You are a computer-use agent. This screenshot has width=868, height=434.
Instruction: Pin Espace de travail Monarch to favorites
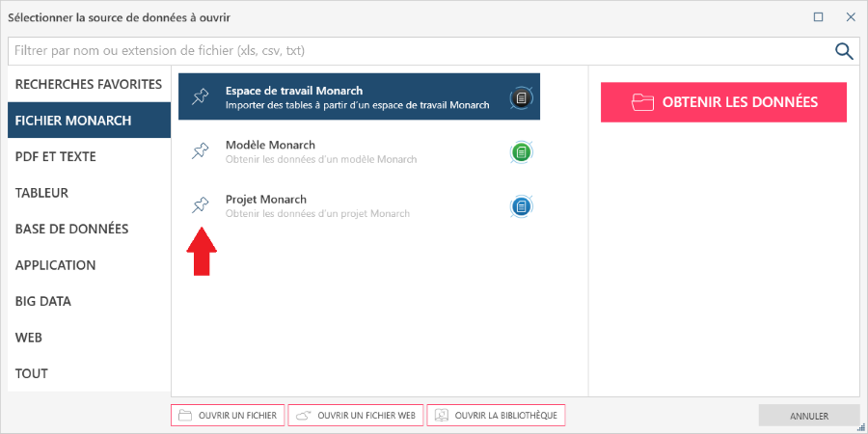(x=200, y=96)
